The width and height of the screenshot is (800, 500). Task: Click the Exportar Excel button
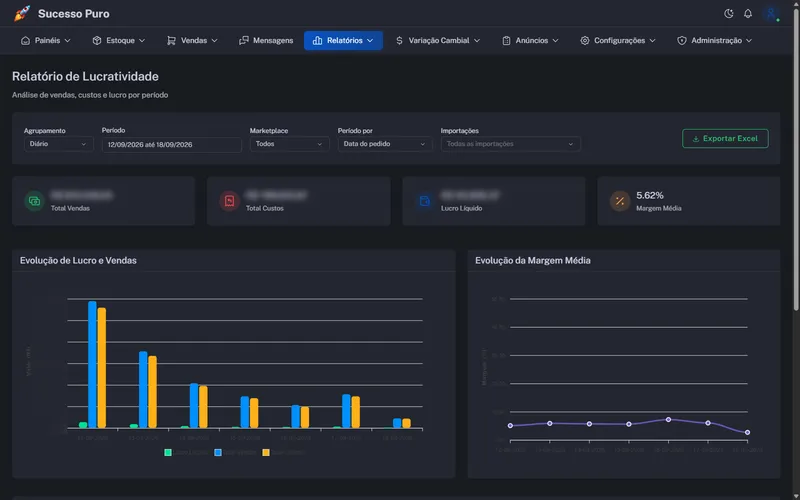725,138
